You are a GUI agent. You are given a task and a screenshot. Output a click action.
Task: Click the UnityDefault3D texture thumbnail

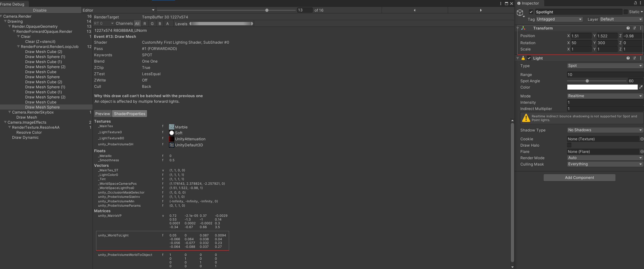(x=172, y=145)
